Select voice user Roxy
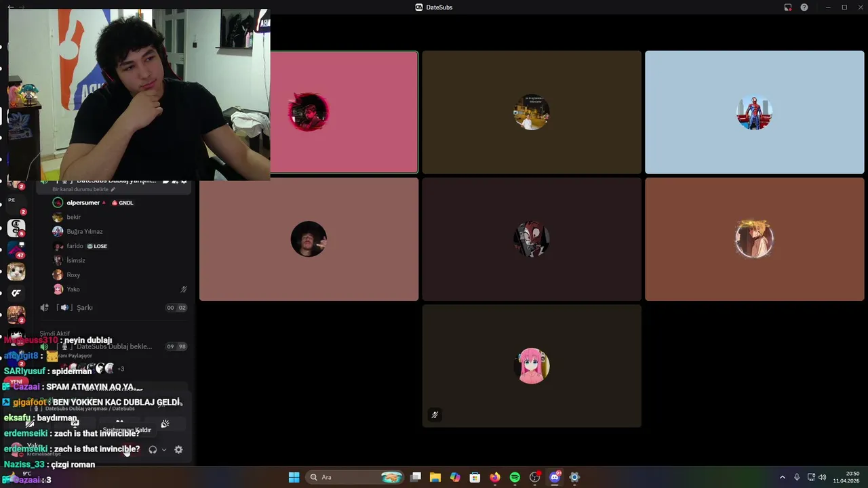 tap(73, 274)
